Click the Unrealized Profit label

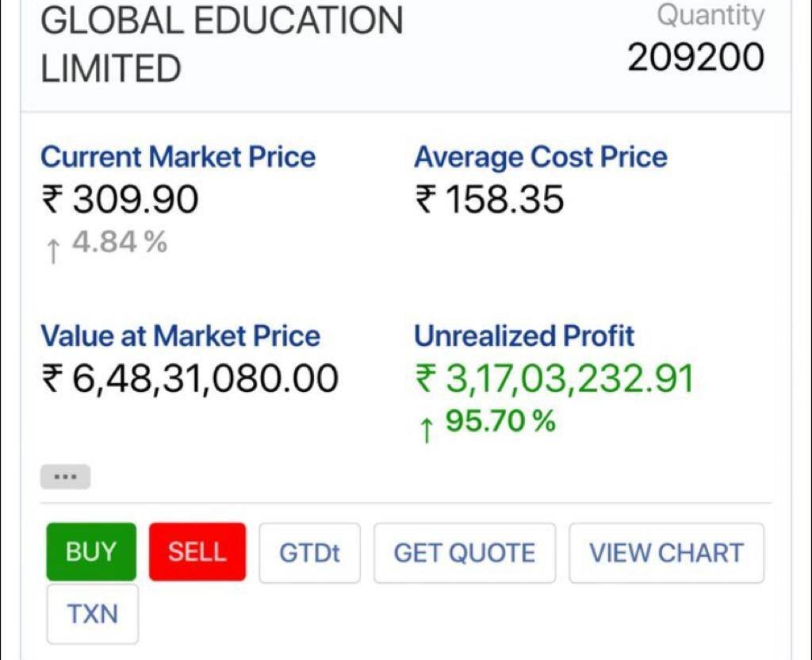[x=523, y=336]
